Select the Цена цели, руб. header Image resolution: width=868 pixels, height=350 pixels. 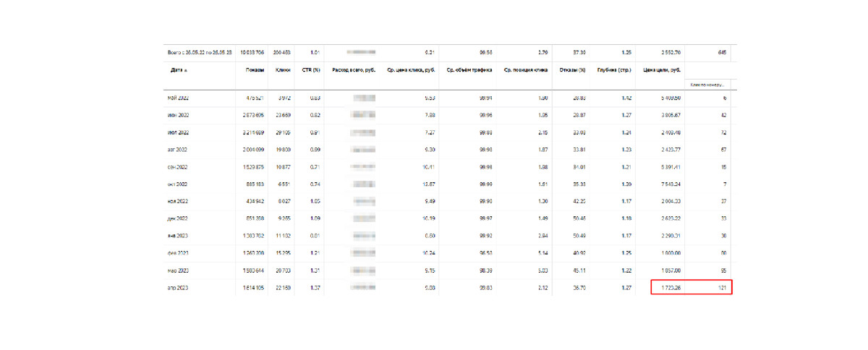point(662,70)
